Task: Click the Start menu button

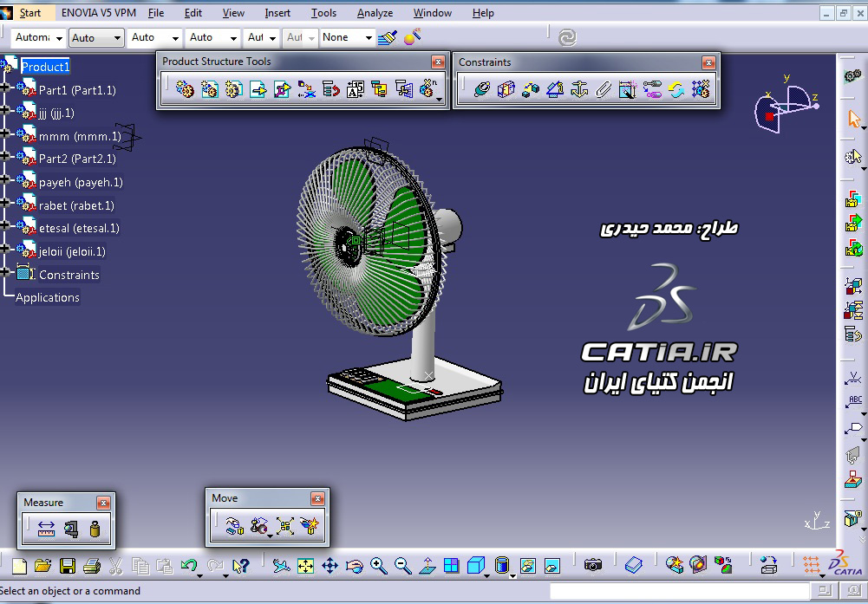Action: (x=29, y=13)
